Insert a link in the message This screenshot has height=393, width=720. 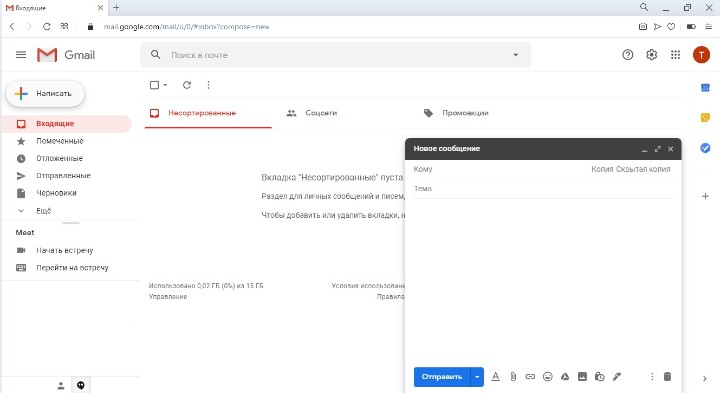(x=530, y=376)
